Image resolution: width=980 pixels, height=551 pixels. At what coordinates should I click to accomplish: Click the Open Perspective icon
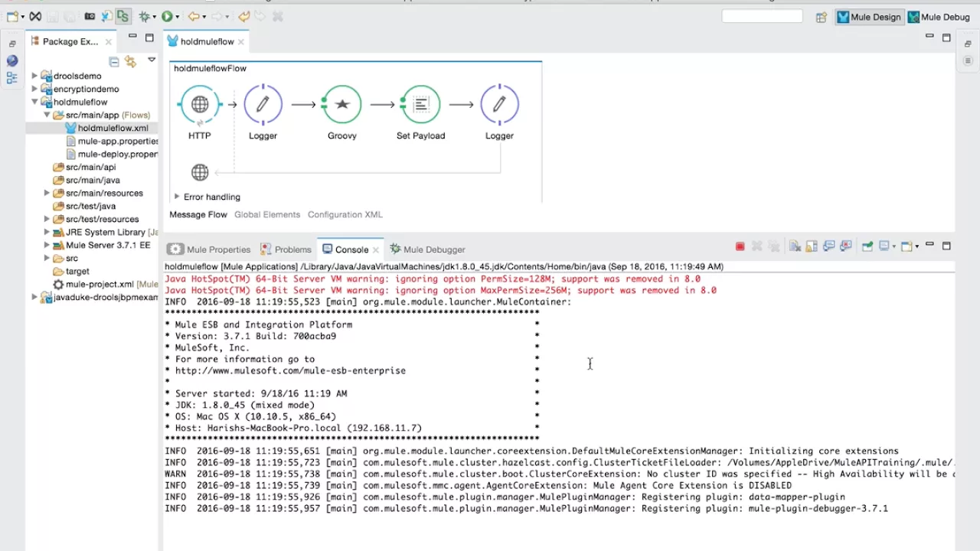pos(821,17)
